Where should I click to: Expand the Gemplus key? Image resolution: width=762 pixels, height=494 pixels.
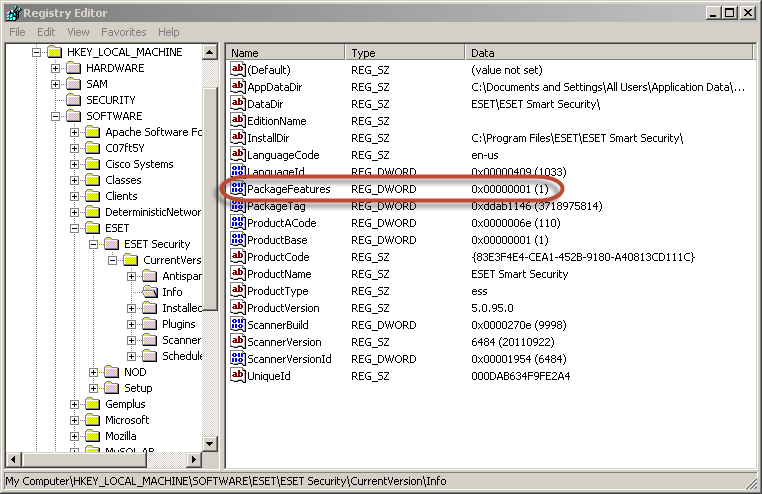click(74, 404)
